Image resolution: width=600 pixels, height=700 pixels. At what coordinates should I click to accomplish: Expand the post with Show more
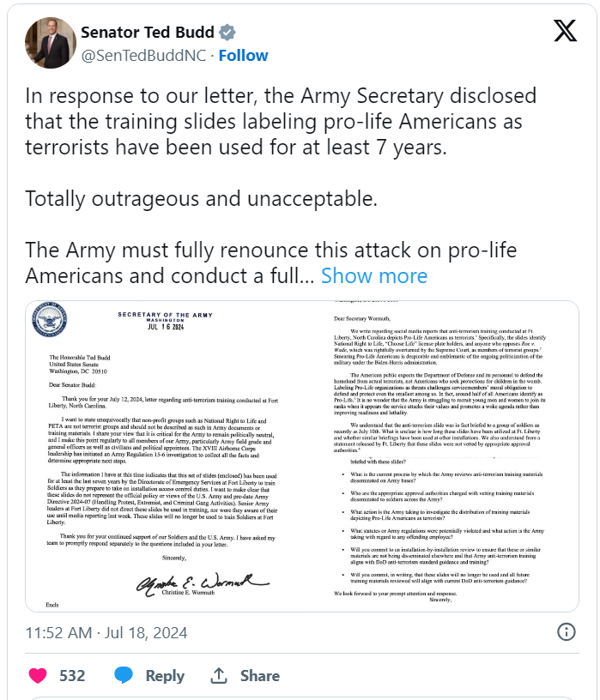(373, 276)
